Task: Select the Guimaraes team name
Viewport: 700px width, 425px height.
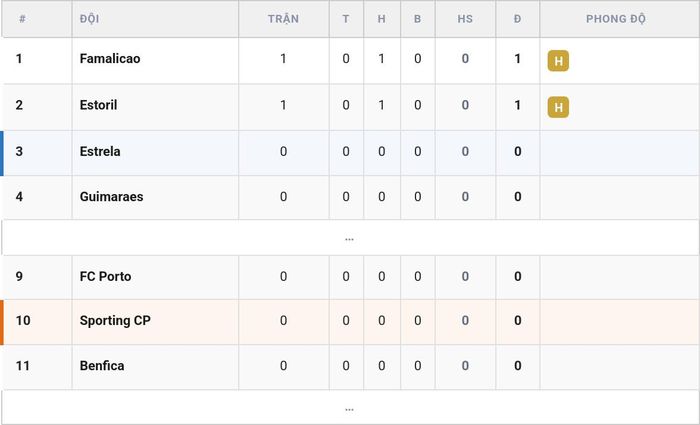Action: tap(111, 196)
